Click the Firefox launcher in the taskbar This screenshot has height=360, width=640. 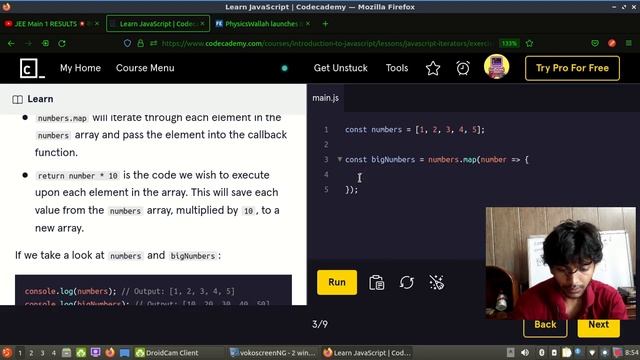(x=110, y=352)
